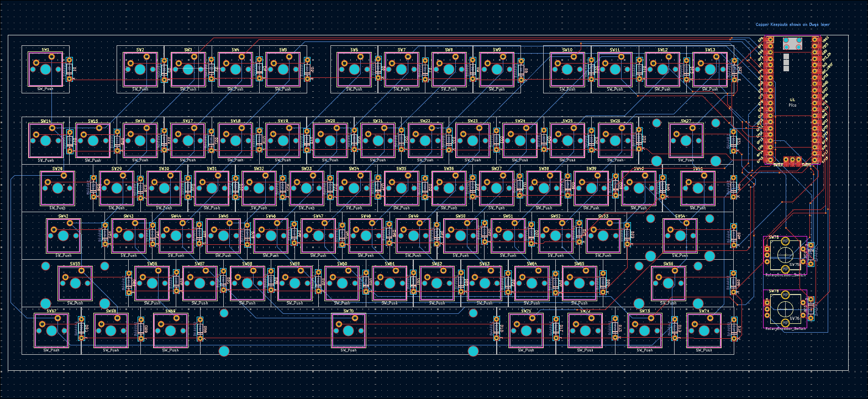This screenshot has height=399, width=868.
Task: Click the SW66 switch footprint
Action: (668, 283)
